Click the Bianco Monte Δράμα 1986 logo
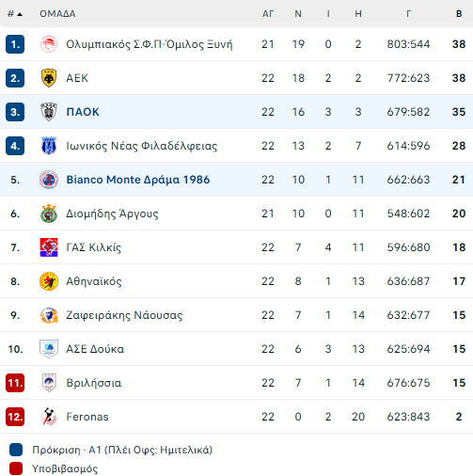Viewport: 473px width, 476px height. coord(49,180)
